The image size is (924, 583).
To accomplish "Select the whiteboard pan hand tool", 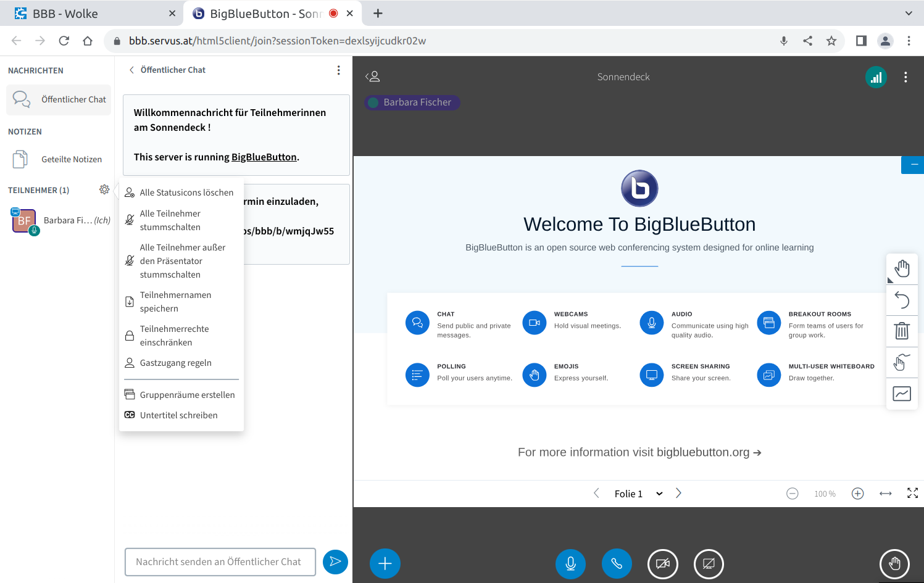I will point(902,268).
